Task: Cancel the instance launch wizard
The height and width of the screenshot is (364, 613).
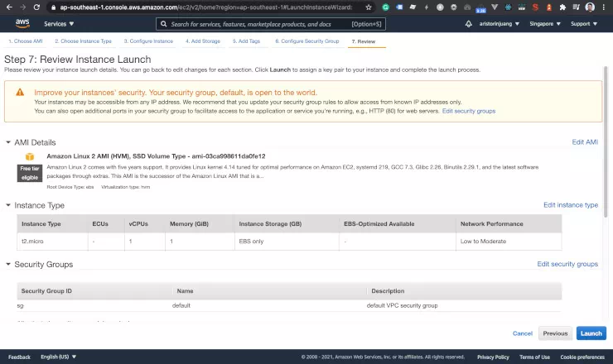Action: (x=523, y=333)
